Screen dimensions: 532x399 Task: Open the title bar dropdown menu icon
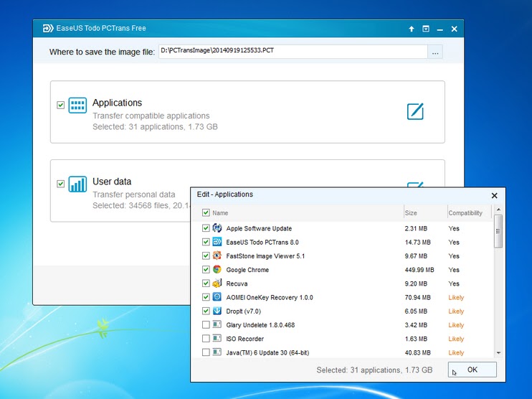[x=426, y=29]
